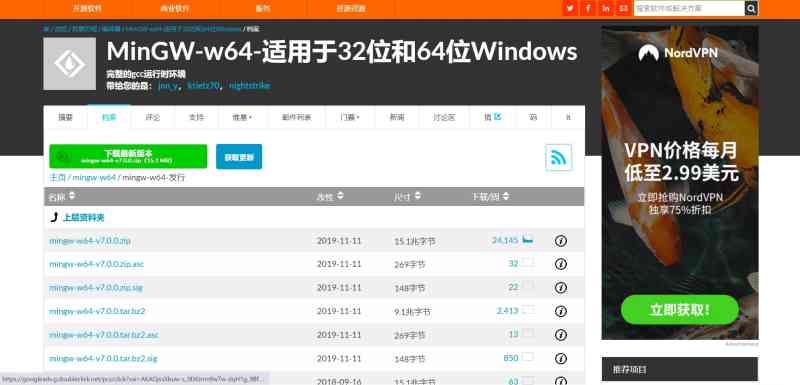Image resolution: width=800 pixels, height=385 pixels.
Task: Click the 24,145 weekly downloads count
Action: 505,240
